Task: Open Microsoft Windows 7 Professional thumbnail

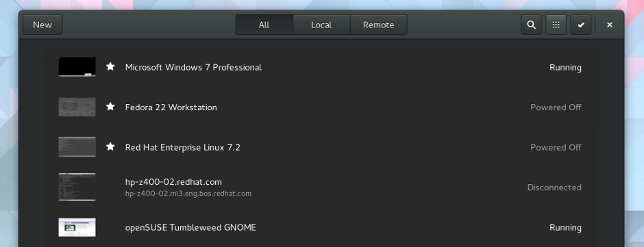Action: pos(77,67)
